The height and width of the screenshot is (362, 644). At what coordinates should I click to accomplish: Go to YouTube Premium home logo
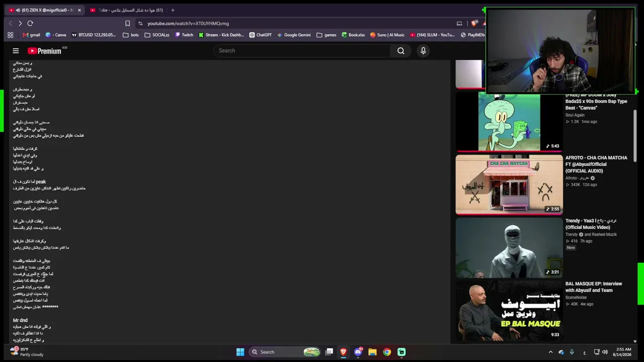44,51
